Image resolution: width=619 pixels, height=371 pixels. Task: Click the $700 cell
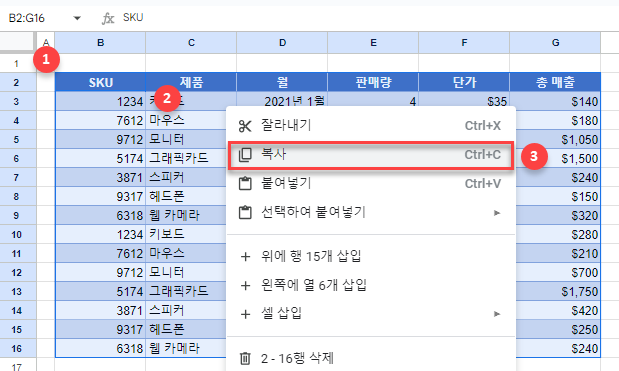558,273
